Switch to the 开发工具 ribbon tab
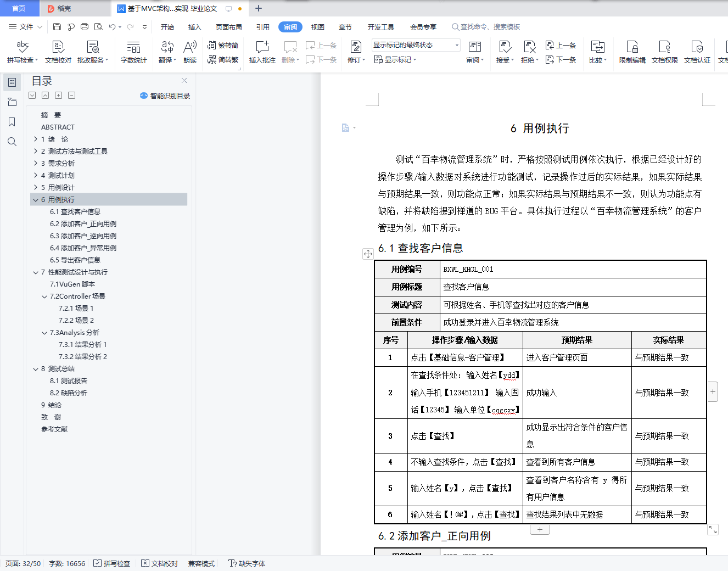The image size is (728, 571). tap(381, 27)
